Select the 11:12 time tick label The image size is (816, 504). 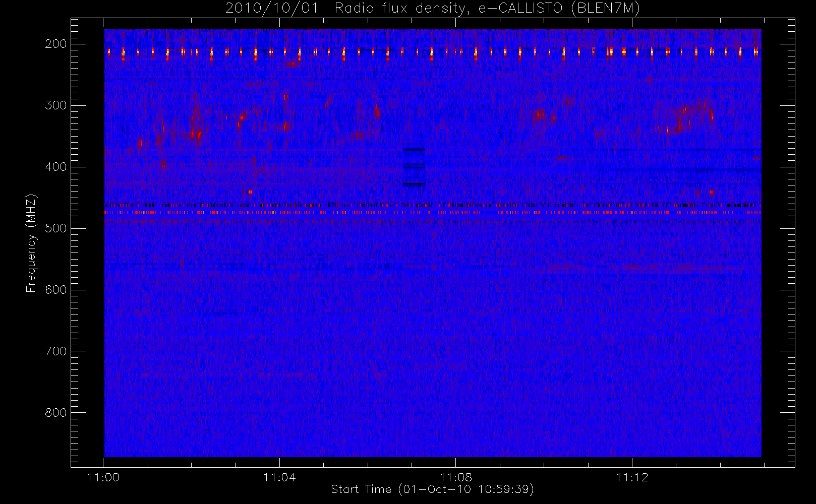[632, 477]
